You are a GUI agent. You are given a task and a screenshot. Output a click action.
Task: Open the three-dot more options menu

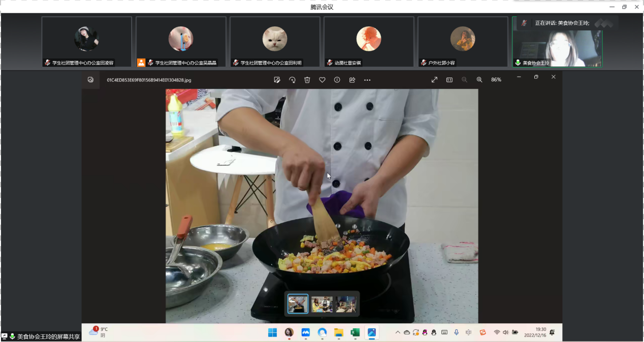pyautogui.click(x=367, y=80)
